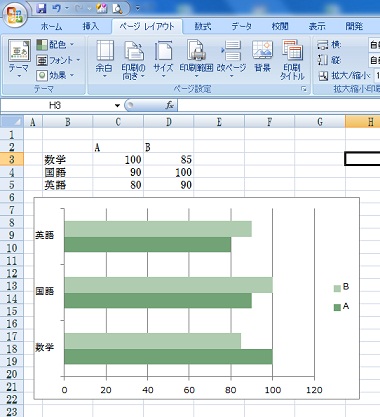Click the Office button orb
Viewport: 380px width, 417px height.
point(14,14)
